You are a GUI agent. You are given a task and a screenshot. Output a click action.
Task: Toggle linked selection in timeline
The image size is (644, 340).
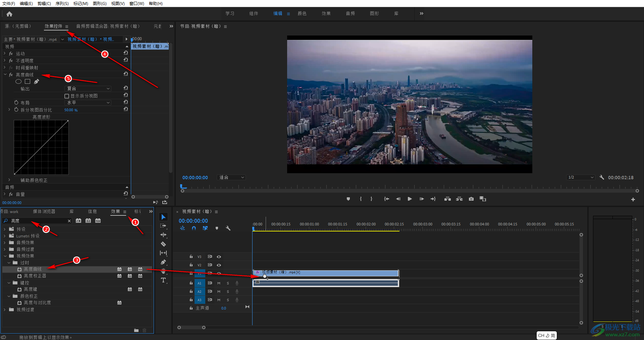tap(205, 228)
